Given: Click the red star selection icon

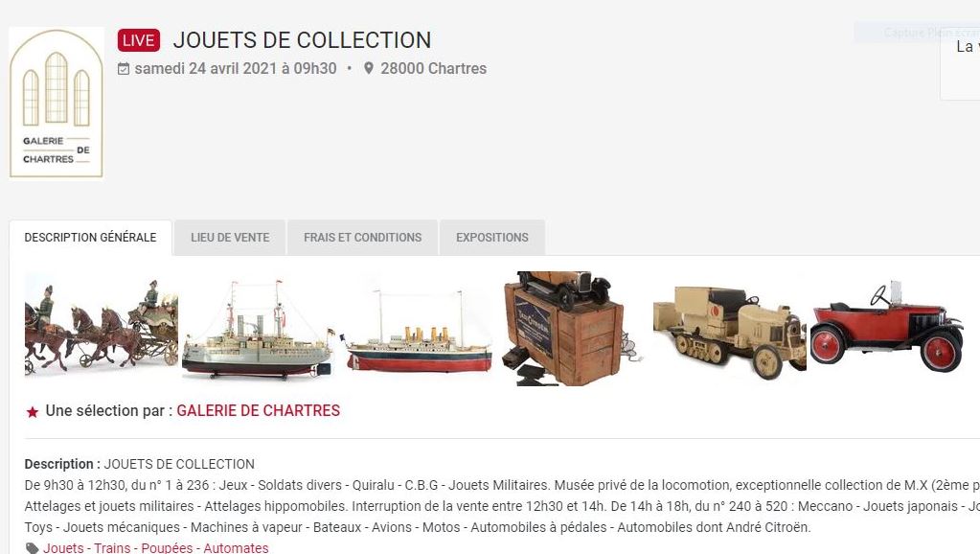Looking at the screenshot, I should pos(33,411).
